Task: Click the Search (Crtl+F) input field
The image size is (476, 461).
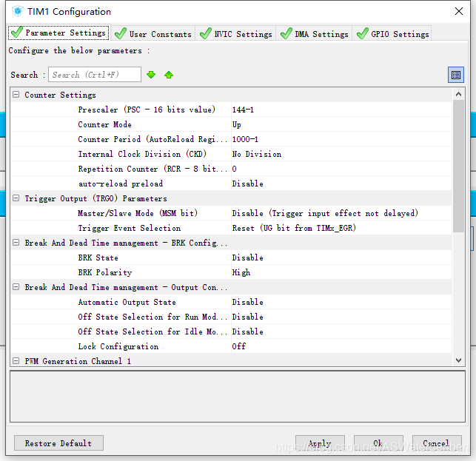Action: pos(95,74)
